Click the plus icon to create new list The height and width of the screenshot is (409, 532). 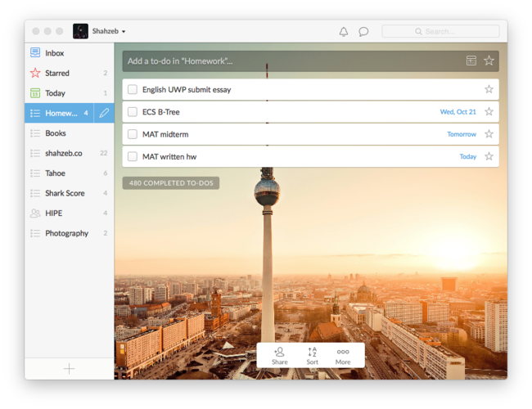[69, 369]
